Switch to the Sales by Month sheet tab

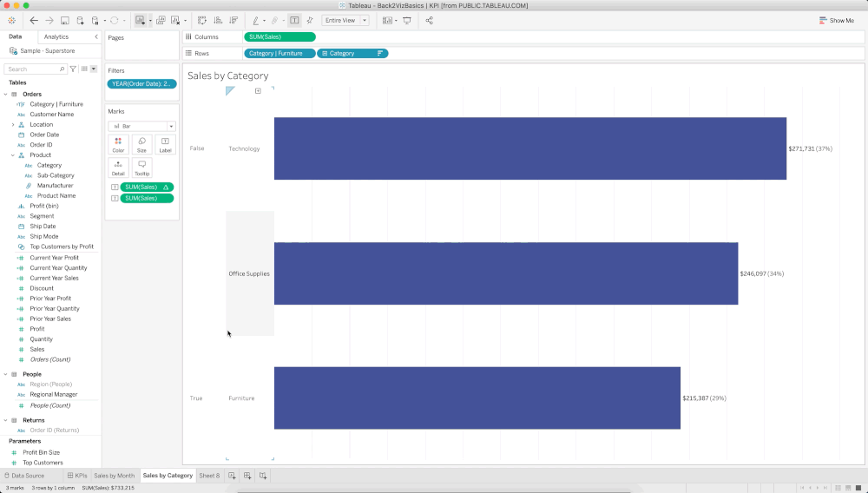(114, 476)
